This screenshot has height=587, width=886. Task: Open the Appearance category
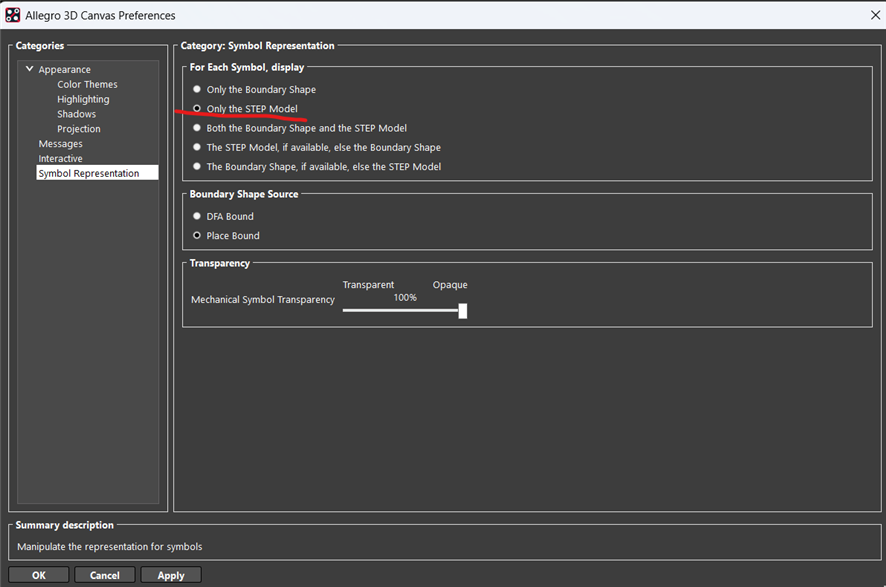tap(64, 69)
